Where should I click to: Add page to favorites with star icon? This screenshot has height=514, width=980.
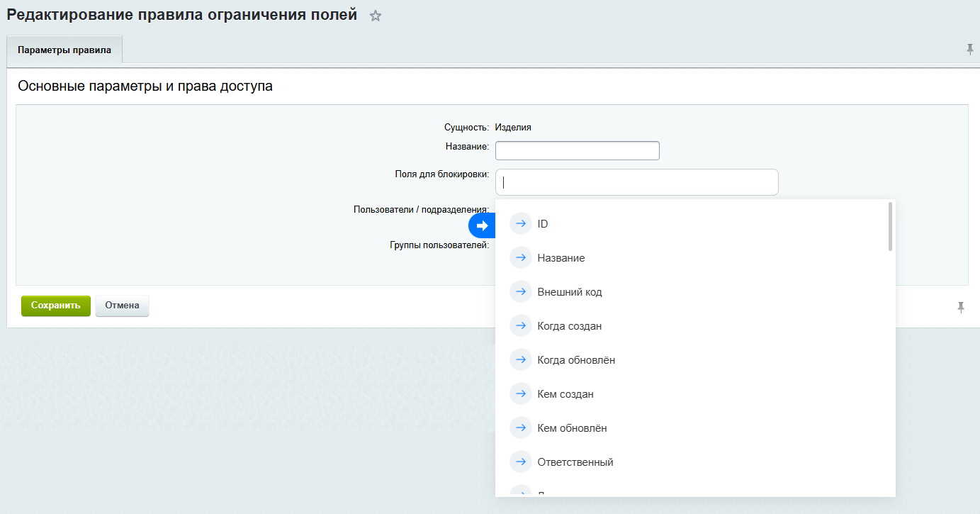pyautogui.click(x=376, y=16)
